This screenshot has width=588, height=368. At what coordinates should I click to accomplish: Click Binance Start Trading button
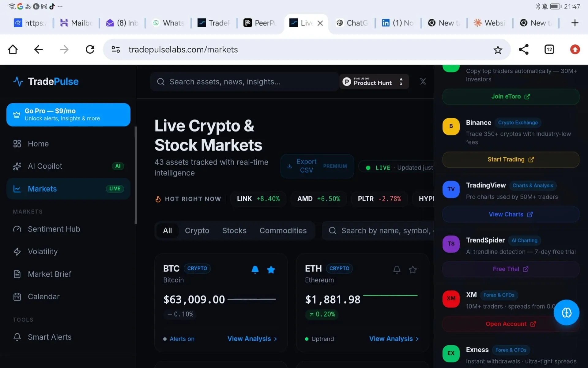pos(511,159)
